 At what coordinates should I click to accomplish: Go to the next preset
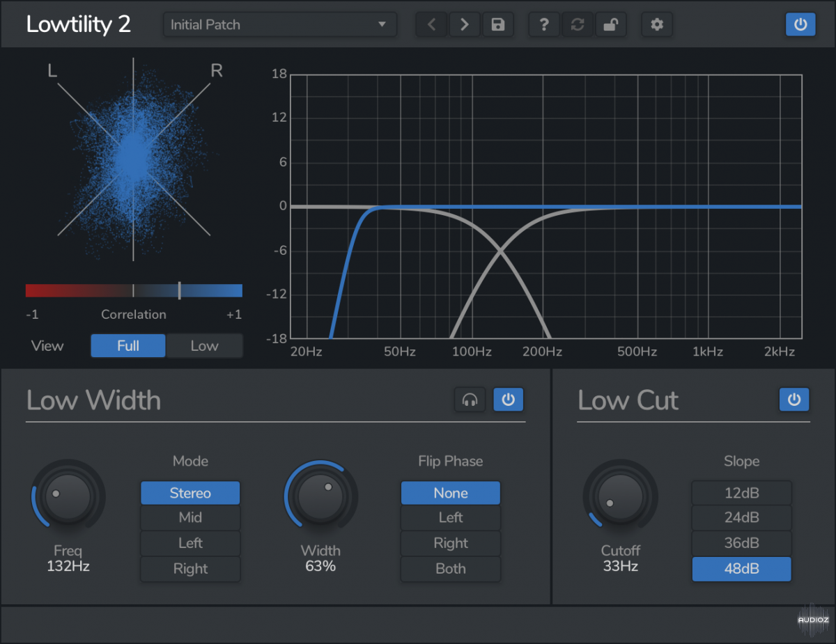point(464,25)
